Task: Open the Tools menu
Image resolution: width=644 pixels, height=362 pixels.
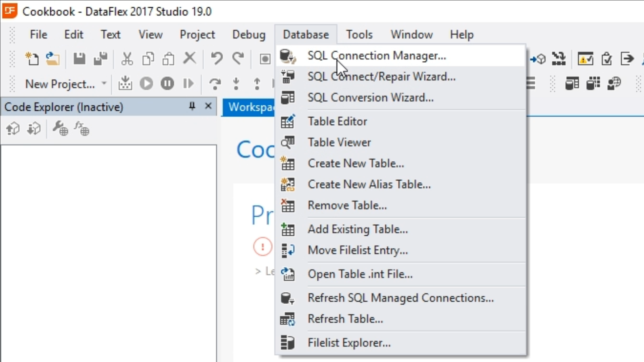Action: click(x=359, y=35)
